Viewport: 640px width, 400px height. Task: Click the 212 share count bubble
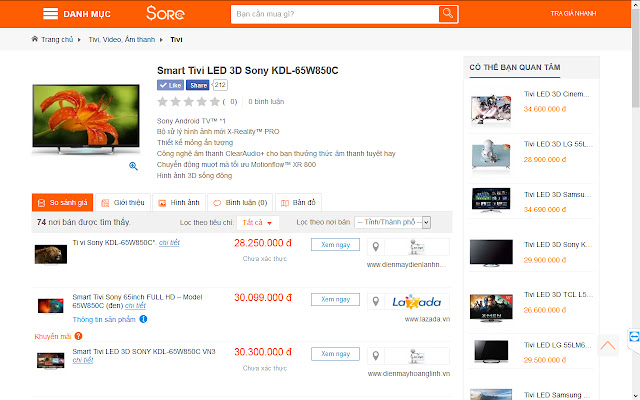point(220,85)
